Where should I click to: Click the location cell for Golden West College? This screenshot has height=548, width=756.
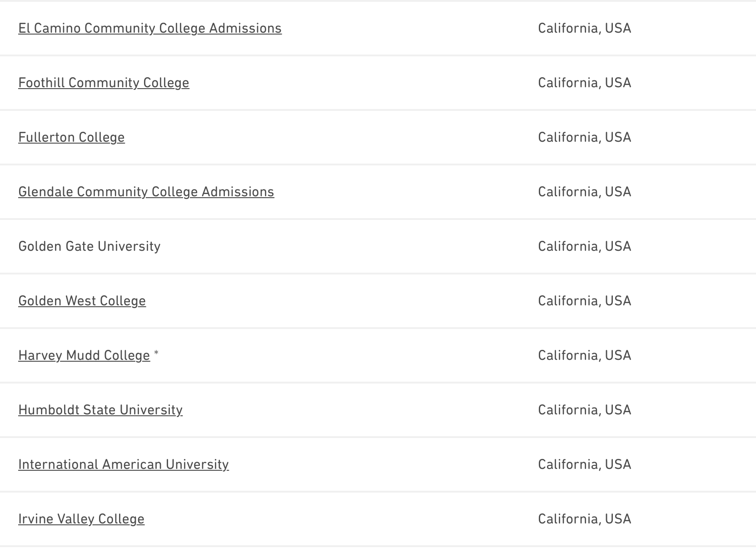click(584, 301)
